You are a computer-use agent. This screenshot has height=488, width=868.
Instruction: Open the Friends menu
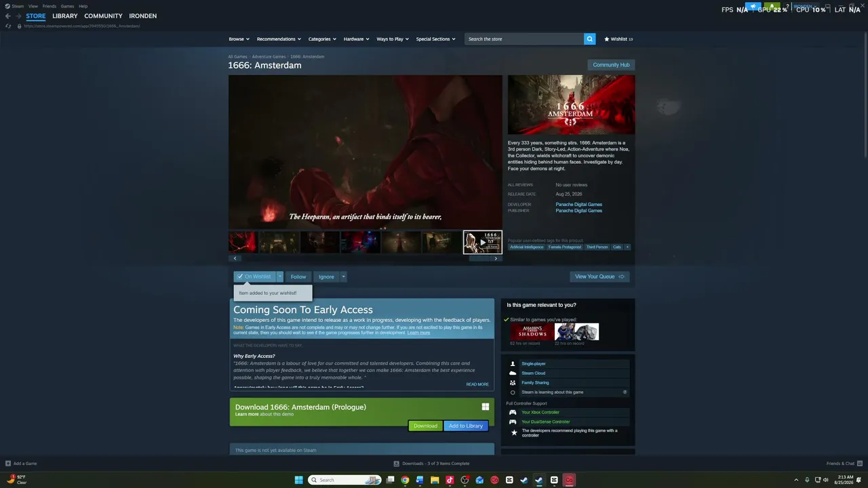(x=50, y=6)
